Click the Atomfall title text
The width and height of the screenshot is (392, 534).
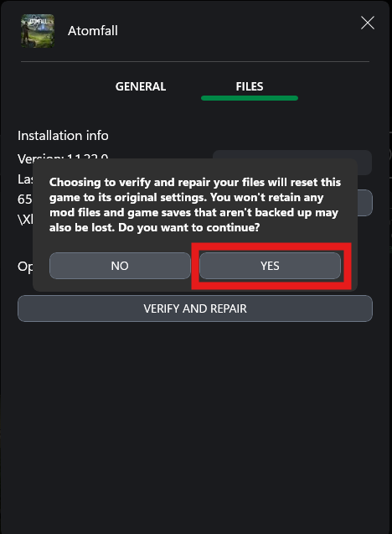92,31
